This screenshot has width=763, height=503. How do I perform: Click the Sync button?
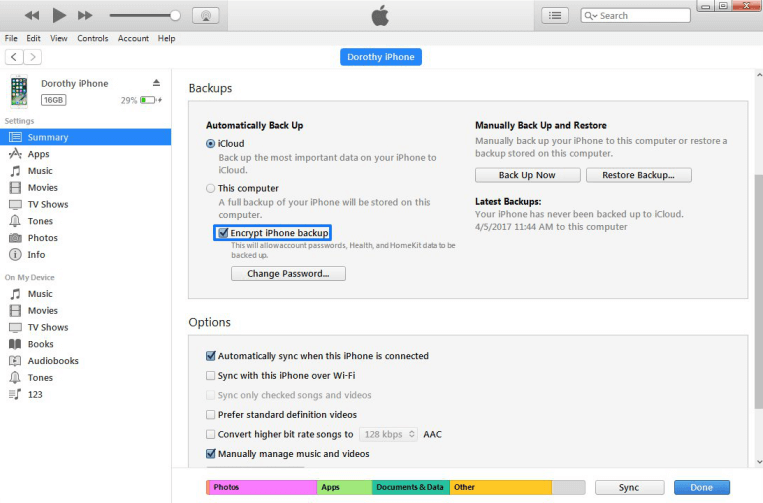629,487
